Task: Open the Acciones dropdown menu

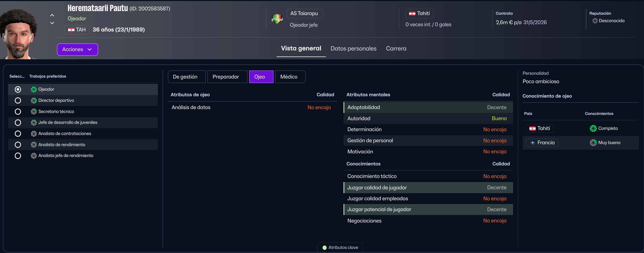Action: [x=78, y=49]
